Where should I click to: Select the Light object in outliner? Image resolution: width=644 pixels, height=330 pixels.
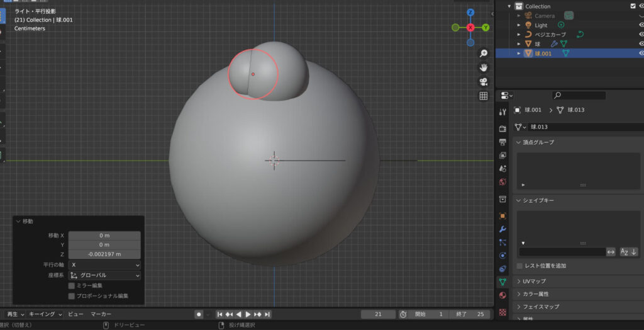click(x=541, y=25)
